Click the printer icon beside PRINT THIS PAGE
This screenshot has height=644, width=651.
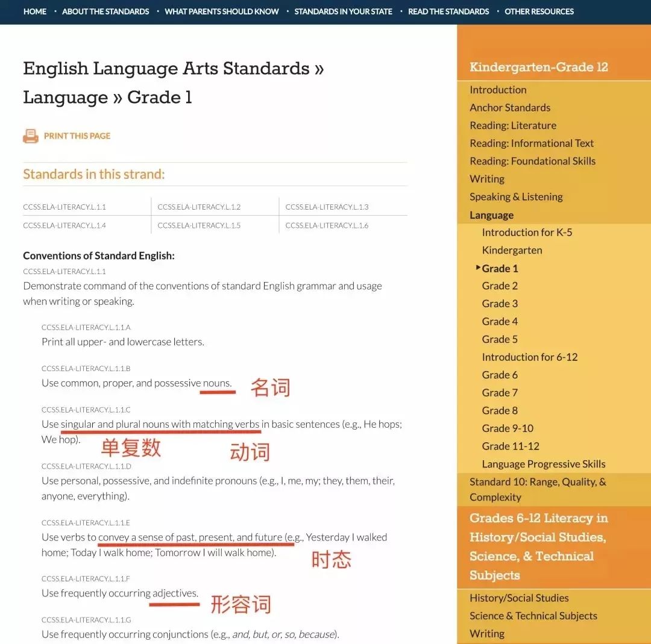click(x=31, y=136)
